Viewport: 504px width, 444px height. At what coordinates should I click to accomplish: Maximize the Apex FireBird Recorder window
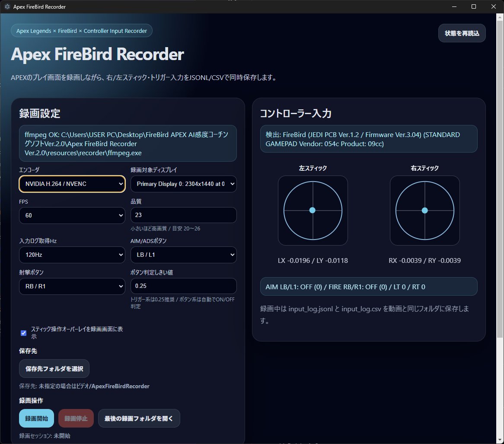(473, 6)
